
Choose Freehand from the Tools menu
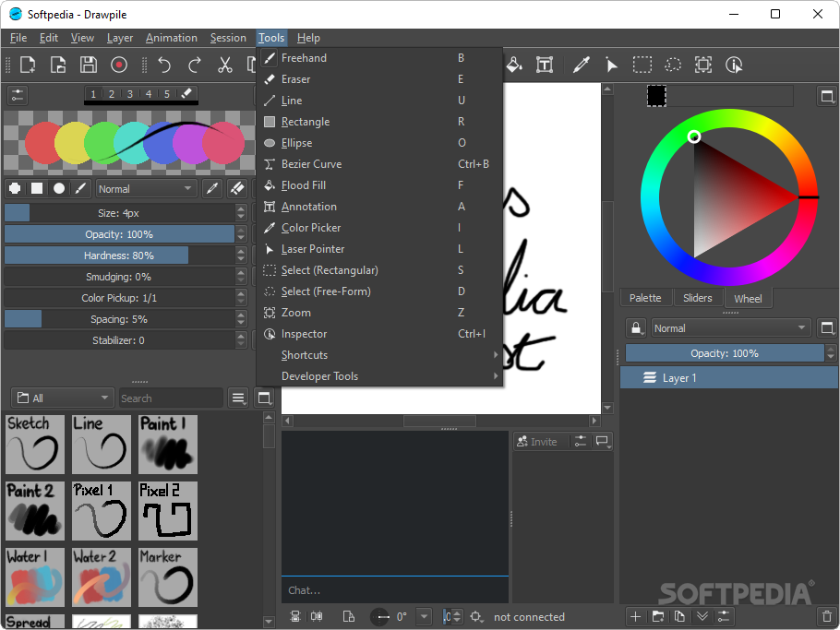(379, 58)
